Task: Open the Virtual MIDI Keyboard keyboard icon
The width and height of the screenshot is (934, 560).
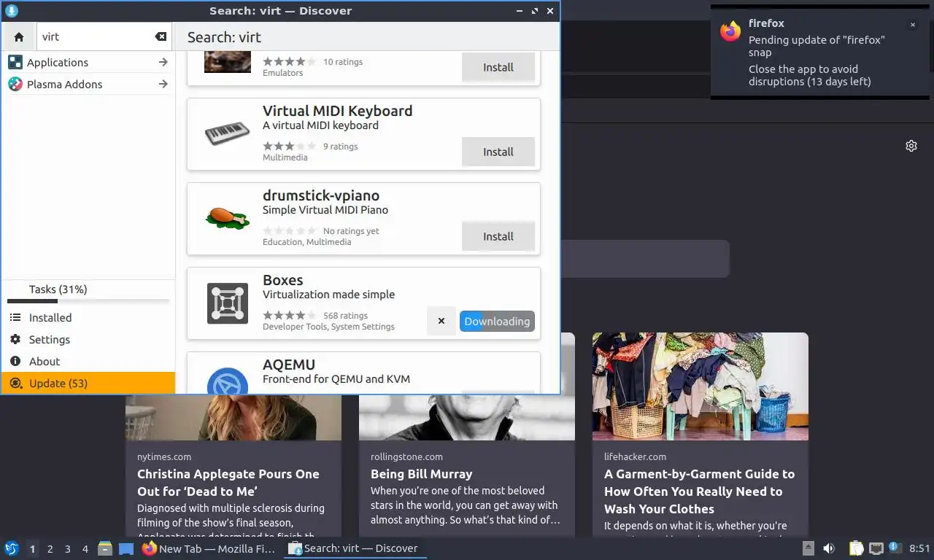Action: (x=228, y=134)
